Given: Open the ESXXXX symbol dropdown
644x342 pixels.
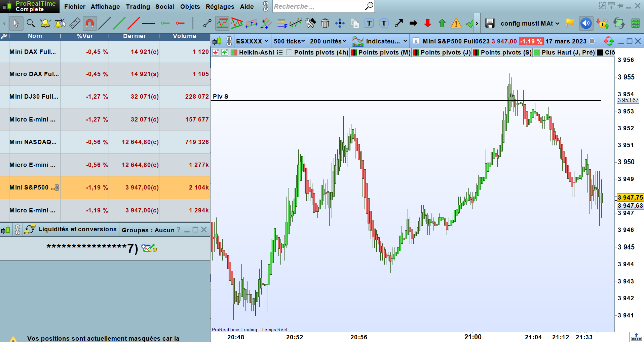Looking at the screenshot, I should click(252, 41).
